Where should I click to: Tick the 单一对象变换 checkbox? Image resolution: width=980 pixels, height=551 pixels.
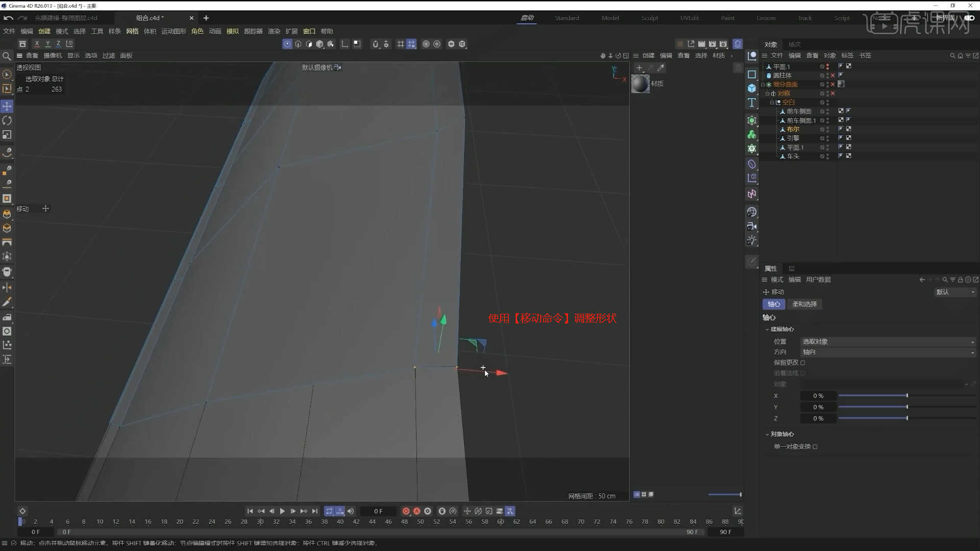click(815, 446)
